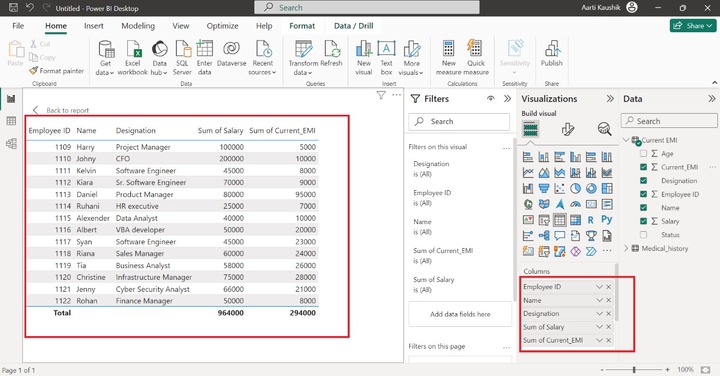The image size is (720, 376).
Task: Collapse the Data pane
Action: (711, 98)
